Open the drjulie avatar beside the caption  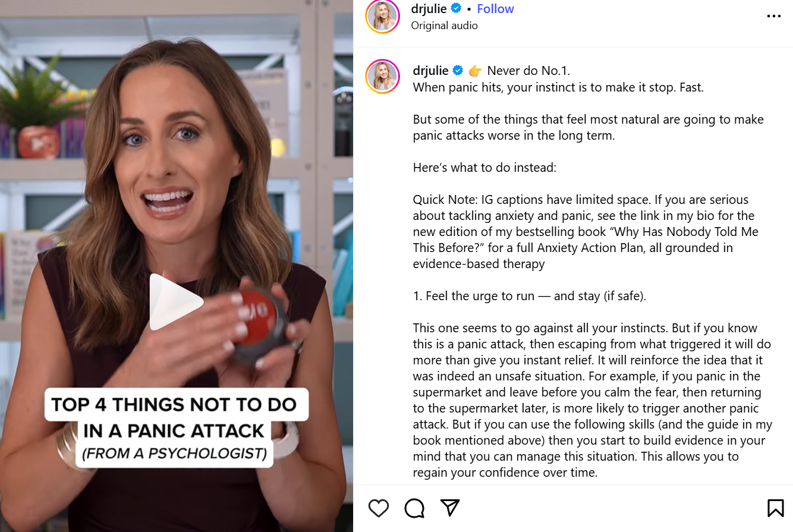point(382,77)
